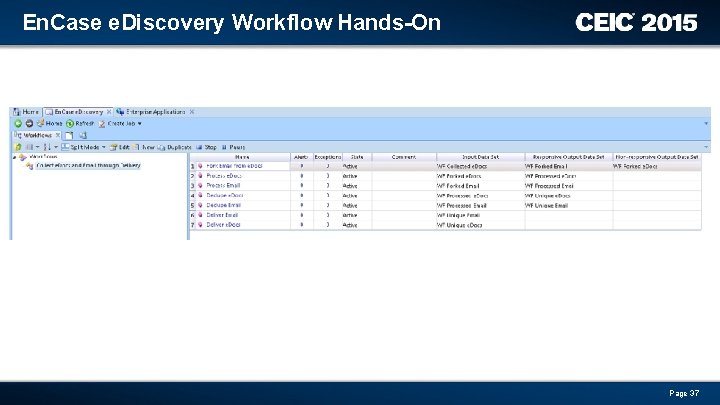720x405 pixels.
Task: Close the EnCase eDiscovery tab
Action: click(x=109, y=112)
